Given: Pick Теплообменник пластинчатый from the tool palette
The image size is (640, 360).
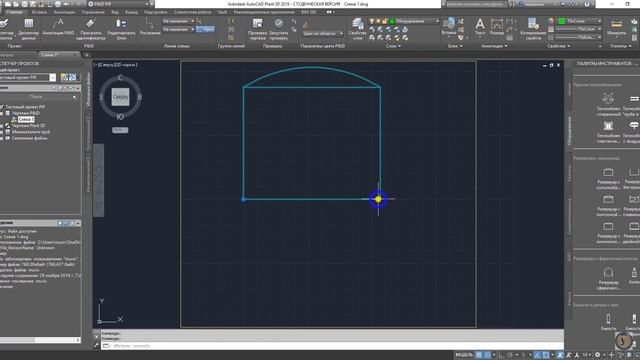Looking at the screenshot, I should coord(608,132).
